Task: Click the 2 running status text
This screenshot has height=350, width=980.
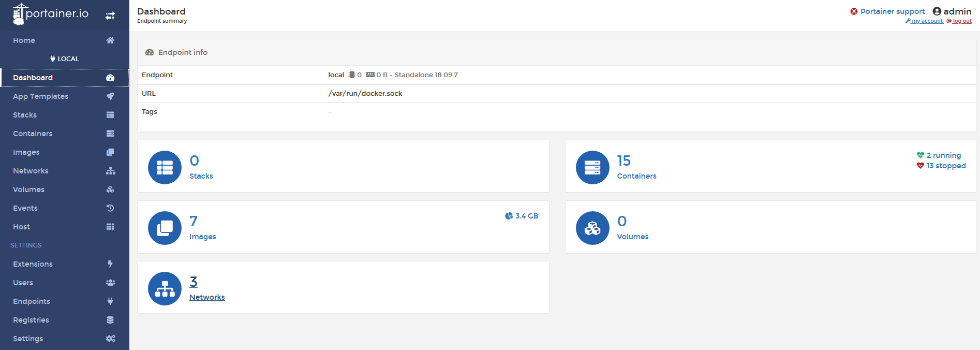Action: 944,155
